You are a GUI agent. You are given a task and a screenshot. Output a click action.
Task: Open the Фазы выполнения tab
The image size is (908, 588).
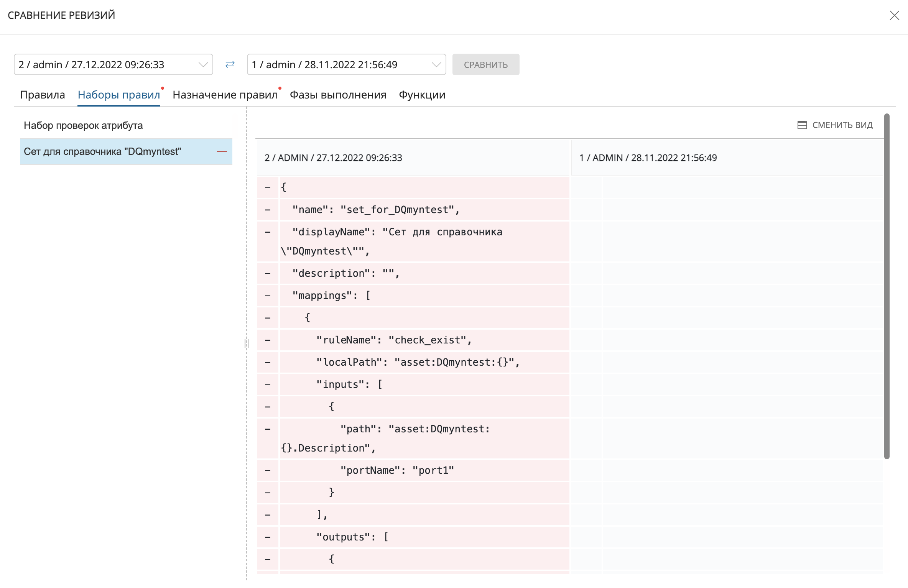coord(338,95)
